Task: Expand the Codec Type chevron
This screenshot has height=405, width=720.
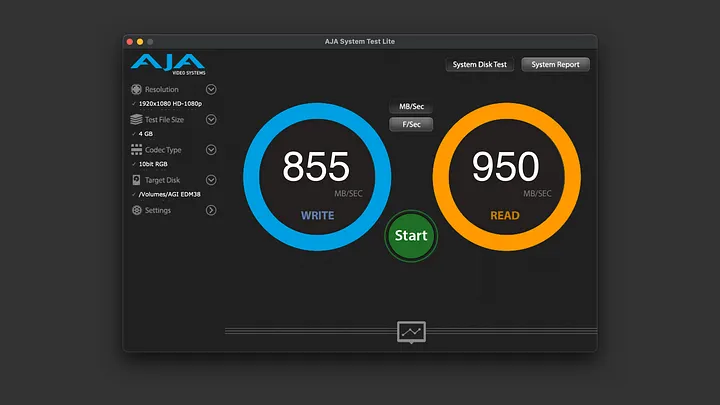Action: pos(211,150)
